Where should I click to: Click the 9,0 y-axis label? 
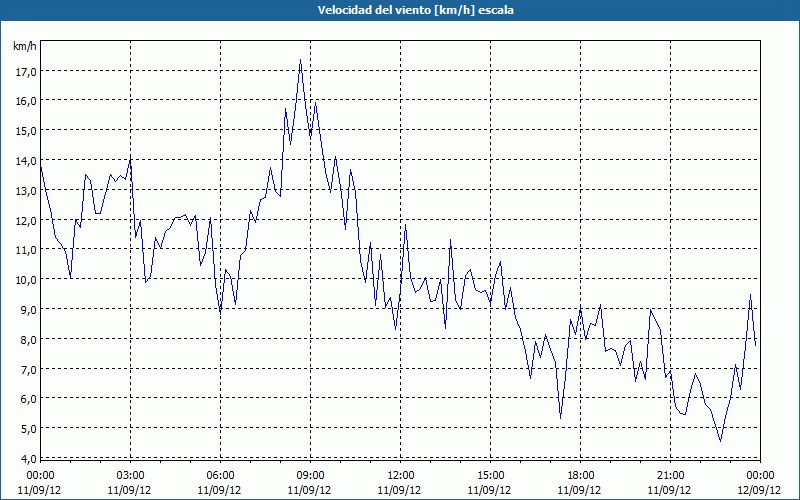28,310
